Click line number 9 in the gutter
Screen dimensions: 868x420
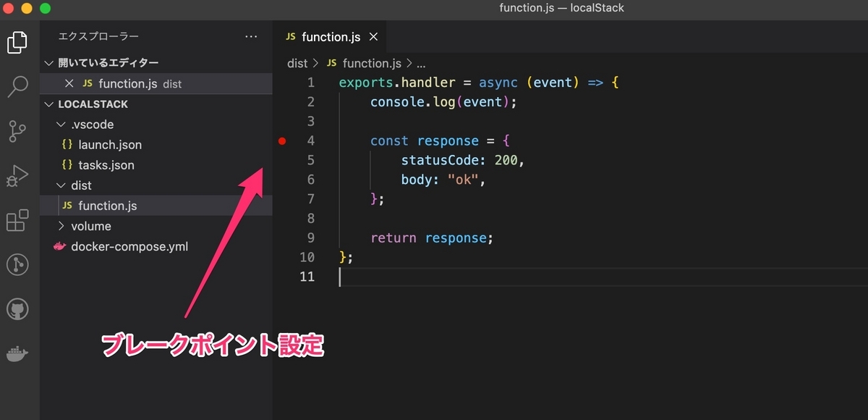[310, 238]
